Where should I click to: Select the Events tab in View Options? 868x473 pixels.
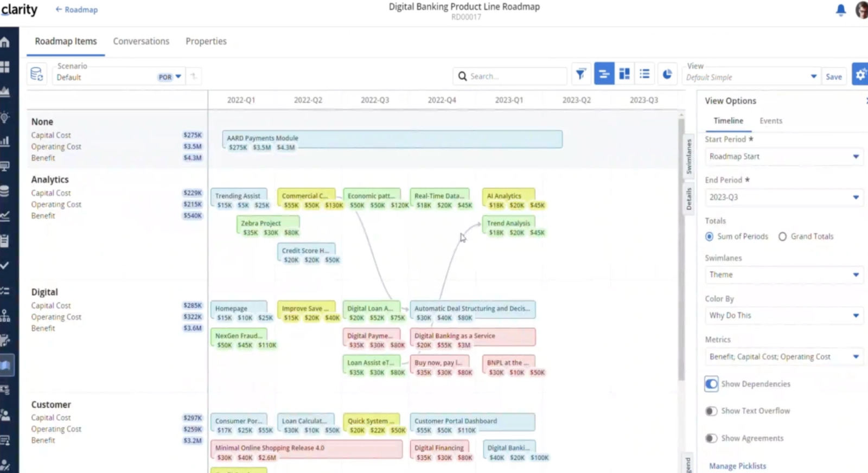[x=771, y=120]
